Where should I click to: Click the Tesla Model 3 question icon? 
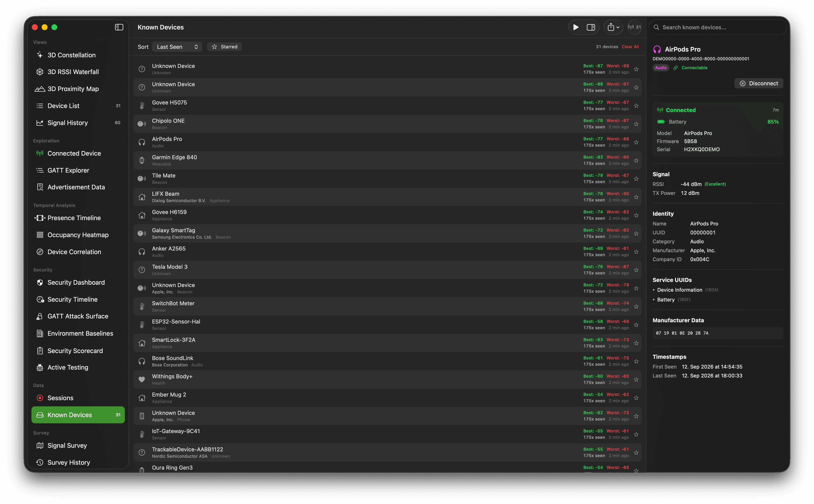[x=142, y=270]
